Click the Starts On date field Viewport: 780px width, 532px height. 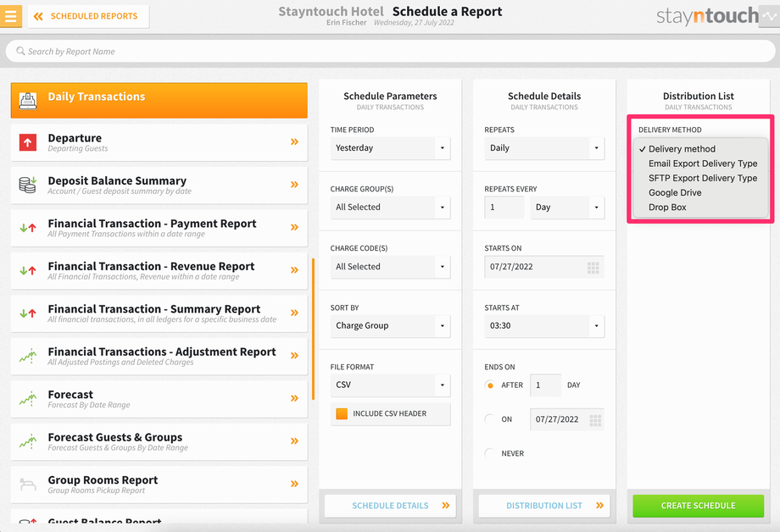tap(544, 267)
